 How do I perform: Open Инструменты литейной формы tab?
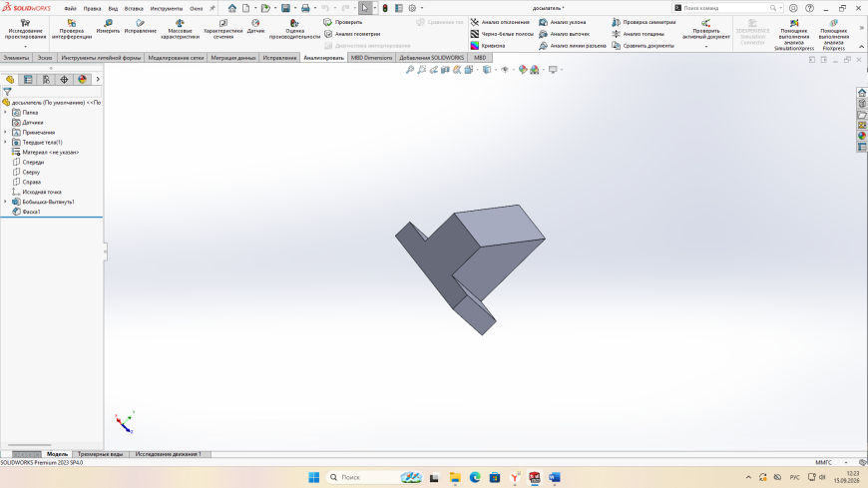(x=101, y=58)
